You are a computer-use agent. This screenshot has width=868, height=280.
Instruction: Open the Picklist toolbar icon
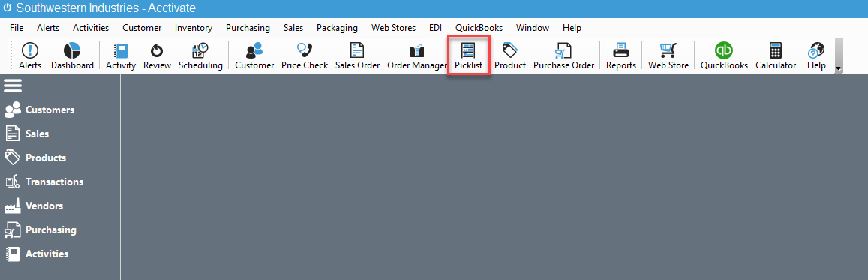click(468, 56)
